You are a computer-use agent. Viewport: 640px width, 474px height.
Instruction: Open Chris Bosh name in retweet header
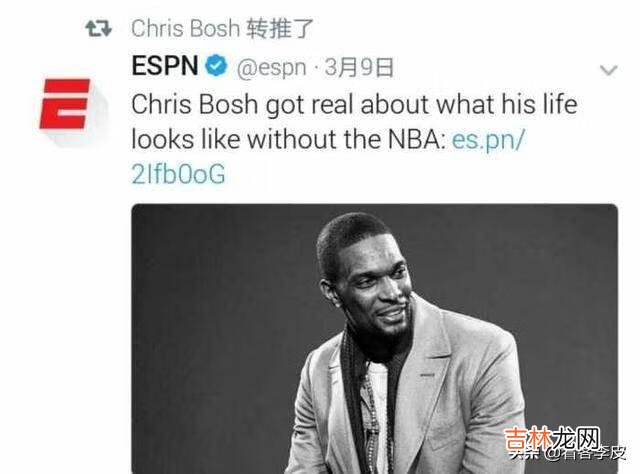185,29
